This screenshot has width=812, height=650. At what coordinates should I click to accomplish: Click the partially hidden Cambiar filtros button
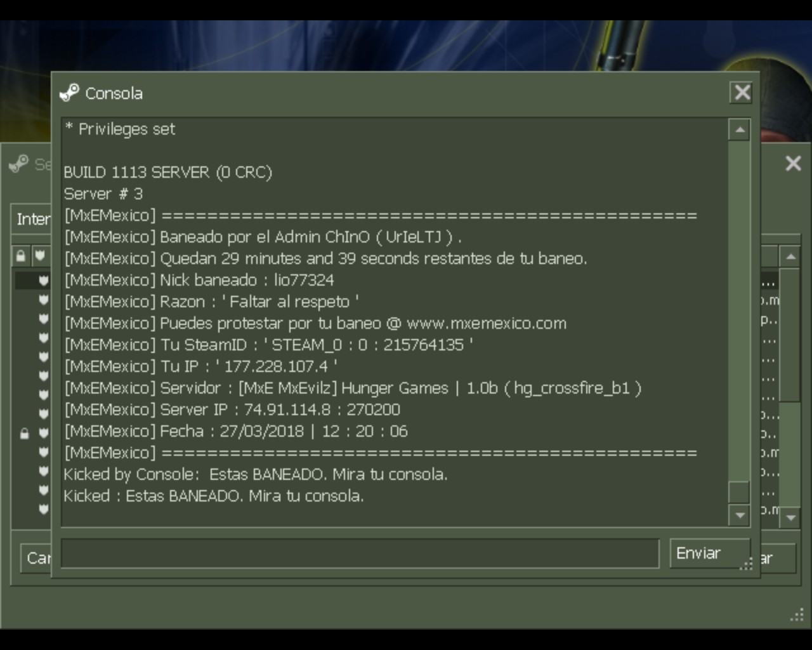(36, 559)
